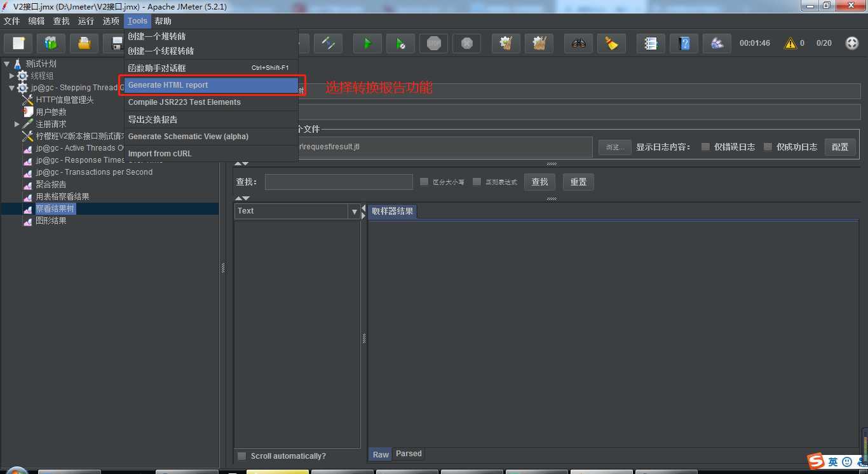Choose Import from cURL in Tools menu
The image size is (868, 474).
[x=159, y=154]
